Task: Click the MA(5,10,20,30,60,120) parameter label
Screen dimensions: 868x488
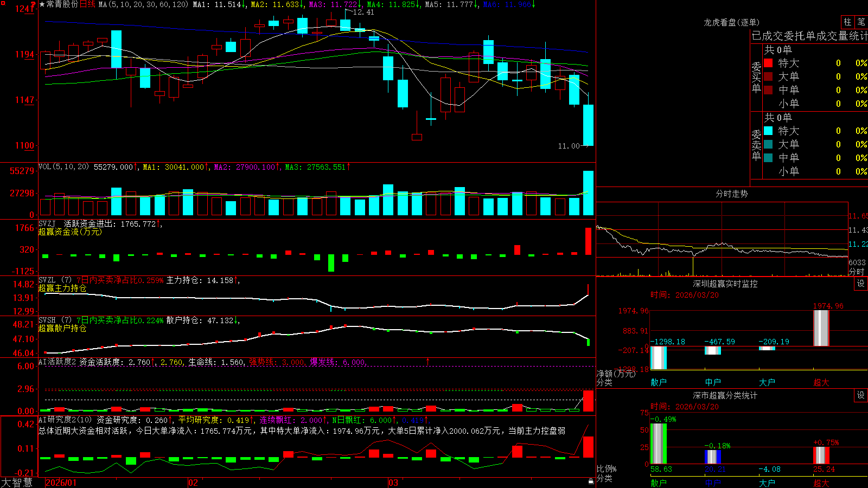Action: point(143,4)
